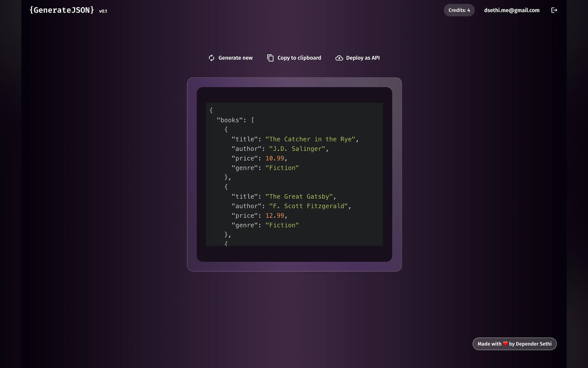
Task: Click the red heart emoji in footer
Action: coord(505,344)
